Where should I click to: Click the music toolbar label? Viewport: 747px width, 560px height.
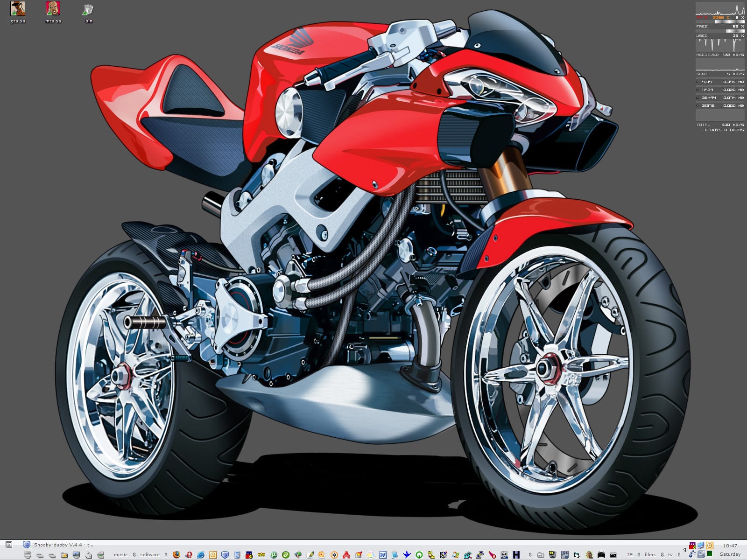[x=121, y=555]
